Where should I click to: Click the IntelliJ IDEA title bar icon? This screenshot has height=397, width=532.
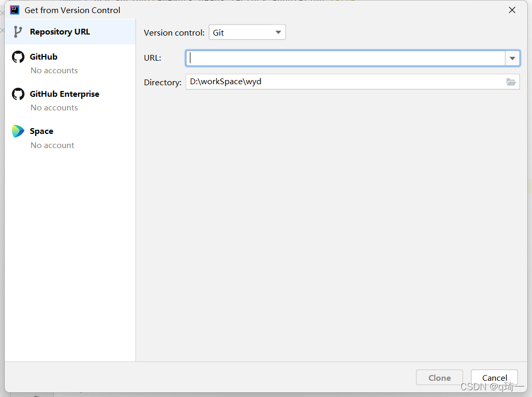coord(15,10)
